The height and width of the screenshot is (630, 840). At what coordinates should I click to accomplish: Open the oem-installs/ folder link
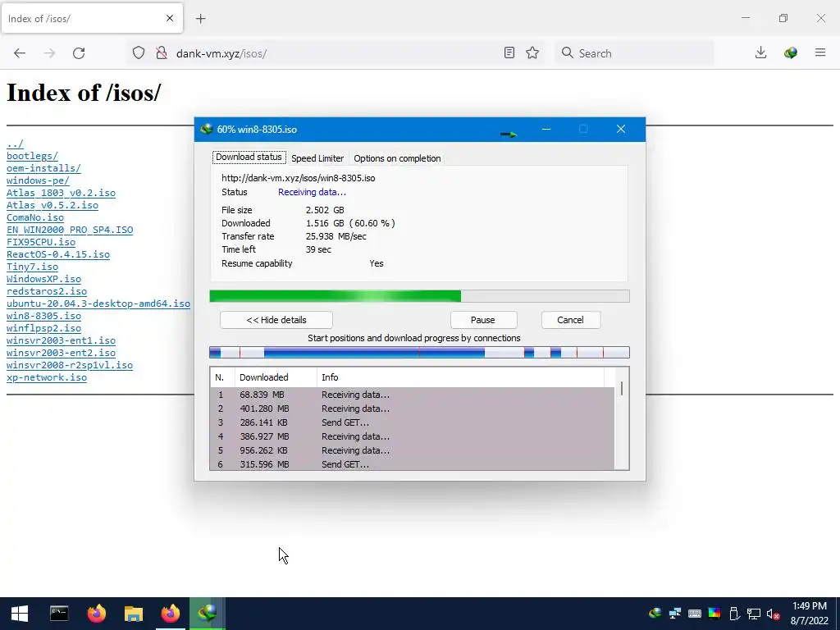pyautogui.click(x=44, y=168)
